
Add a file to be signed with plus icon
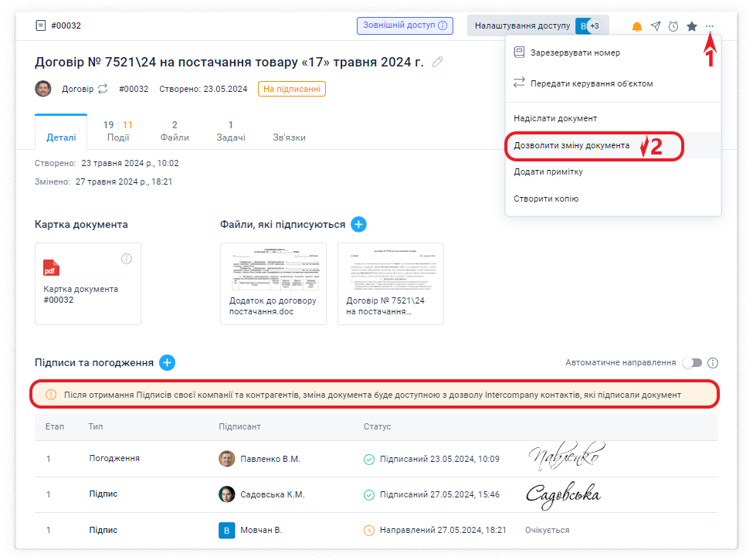point(358,224)
